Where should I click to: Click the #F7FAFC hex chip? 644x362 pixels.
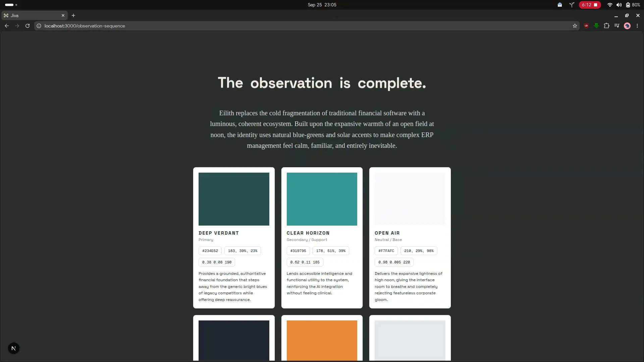[x=386, y=251]
